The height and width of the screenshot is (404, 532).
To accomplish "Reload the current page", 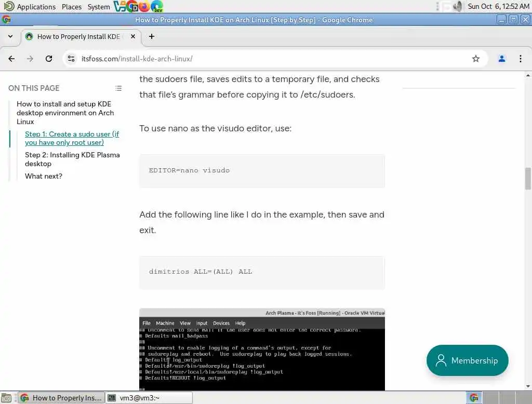I will click(x=49, y=59).
